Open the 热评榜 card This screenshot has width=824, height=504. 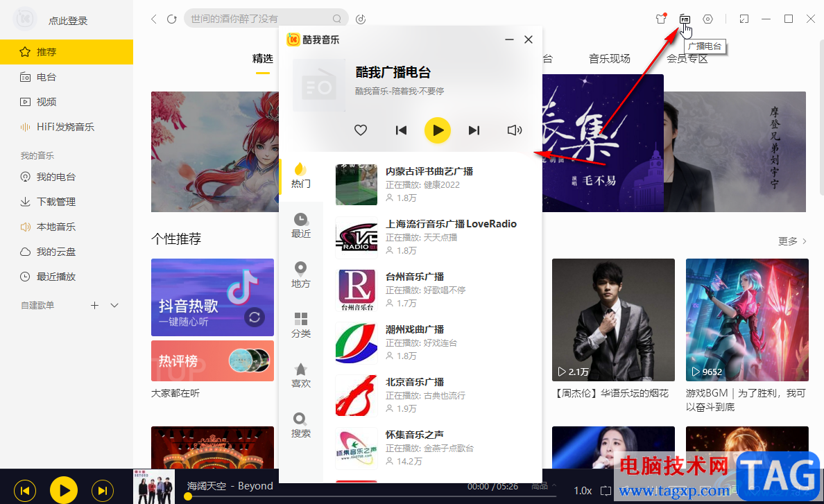[x=212, y=360]
